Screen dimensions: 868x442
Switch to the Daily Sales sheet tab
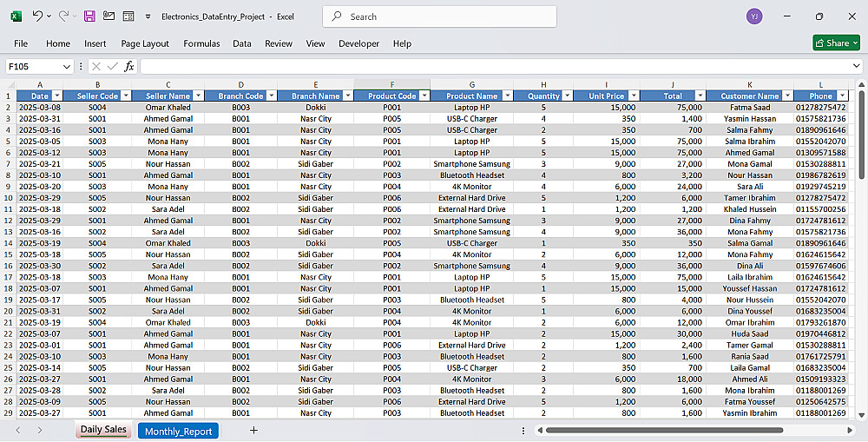pyautogui.click(x=103, y=429)
